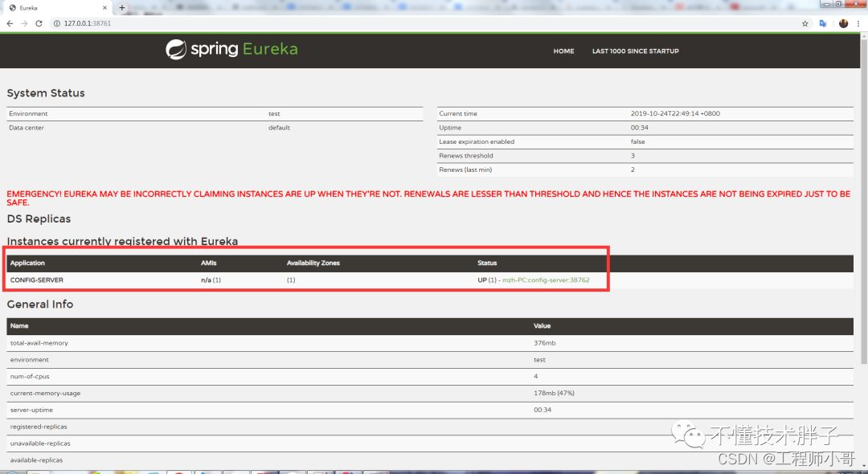868x474 pixels.
Task: Click the Spring Eureka logo
Action: [231, 49]
